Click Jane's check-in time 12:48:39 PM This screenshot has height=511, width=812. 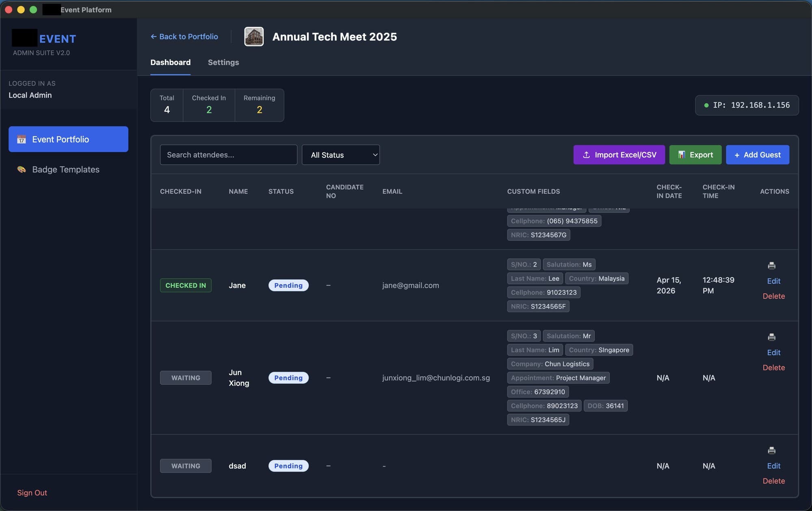[x=718, y=285]
